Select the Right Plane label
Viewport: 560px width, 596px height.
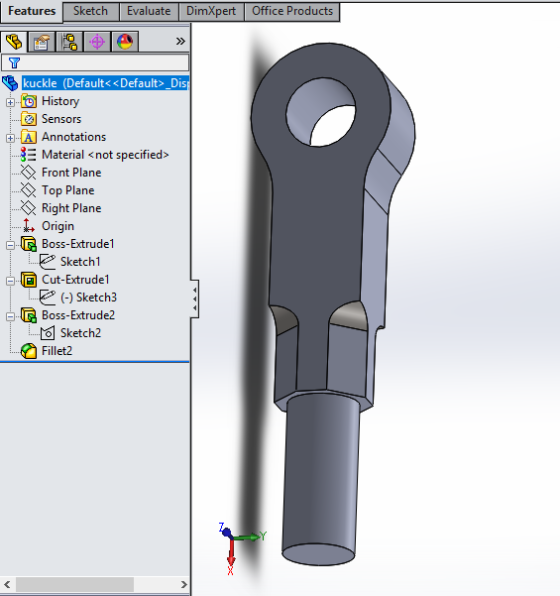coord(71,208)
